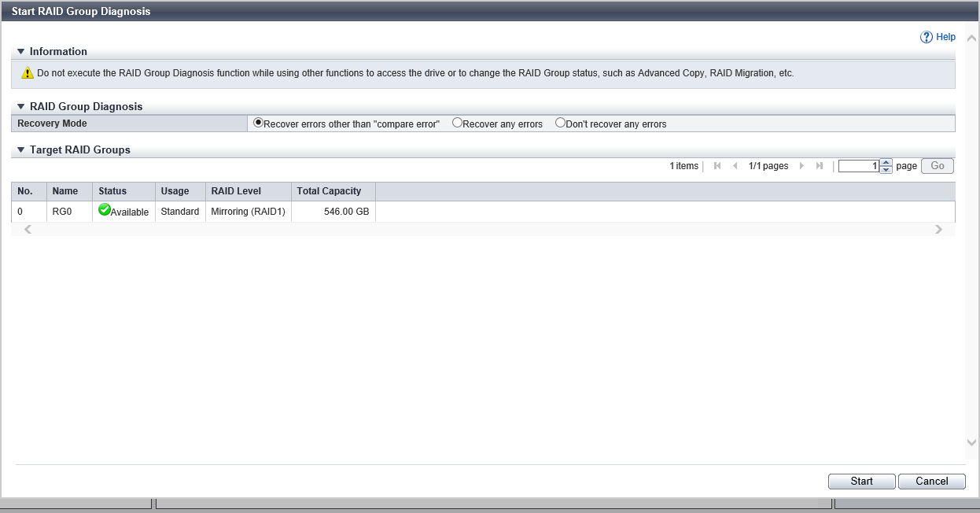Click the Cancel button

931,482
